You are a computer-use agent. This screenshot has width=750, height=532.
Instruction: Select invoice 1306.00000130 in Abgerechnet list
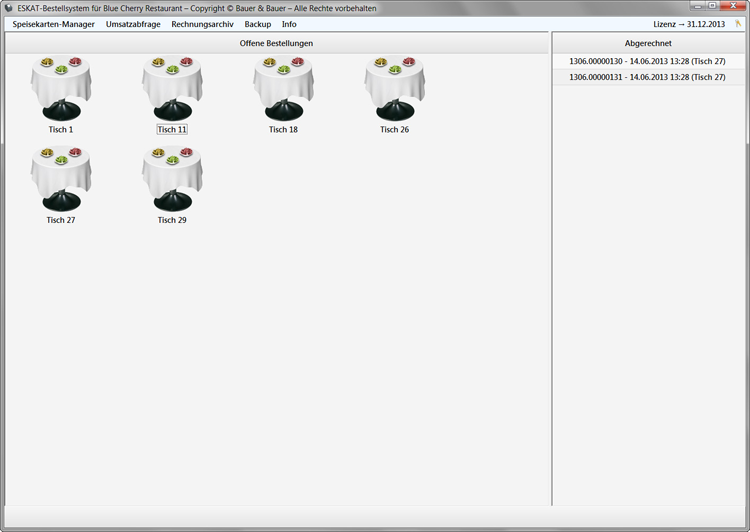pos(648,61)
